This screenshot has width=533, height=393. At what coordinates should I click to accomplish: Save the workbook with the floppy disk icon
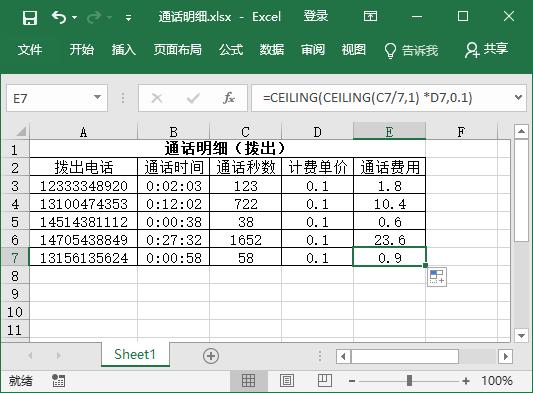30,17
